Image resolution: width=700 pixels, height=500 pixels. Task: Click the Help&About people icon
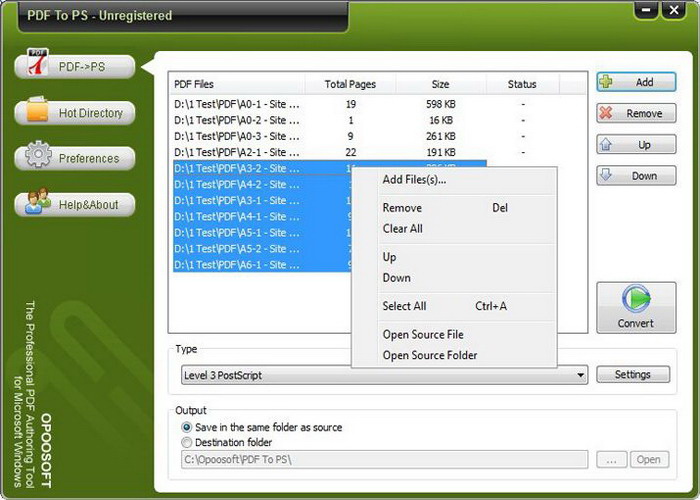tap(38, 200)
